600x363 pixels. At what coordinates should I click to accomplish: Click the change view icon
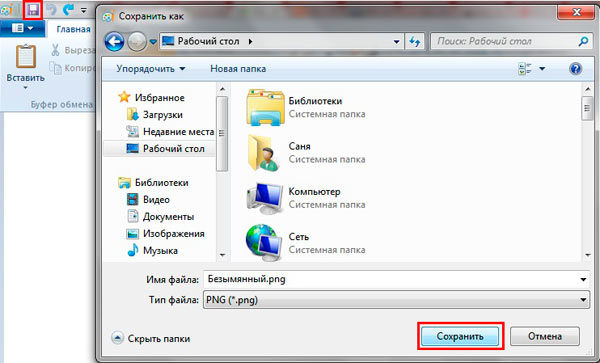525,69
